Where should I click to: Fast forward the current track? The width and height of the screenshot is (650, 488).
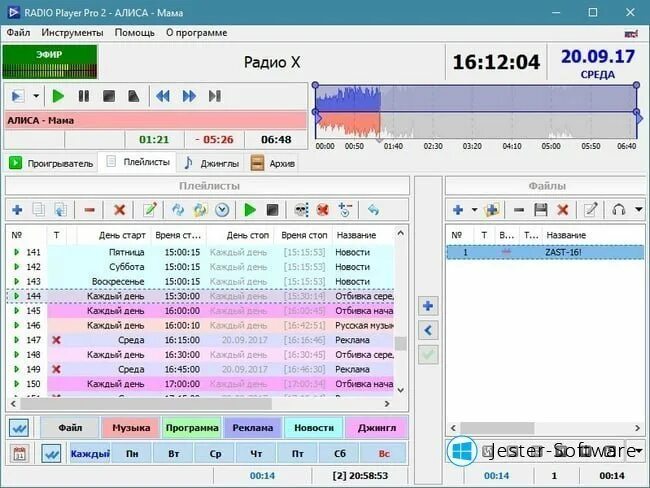click(x=189, y=97)
